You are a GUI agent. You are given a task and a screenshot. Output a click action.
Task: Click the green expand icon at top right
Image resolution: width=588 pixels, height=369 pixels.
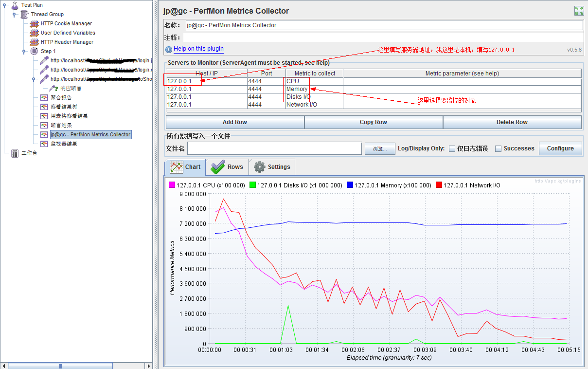pyautogui.click(x=579, y=11)
